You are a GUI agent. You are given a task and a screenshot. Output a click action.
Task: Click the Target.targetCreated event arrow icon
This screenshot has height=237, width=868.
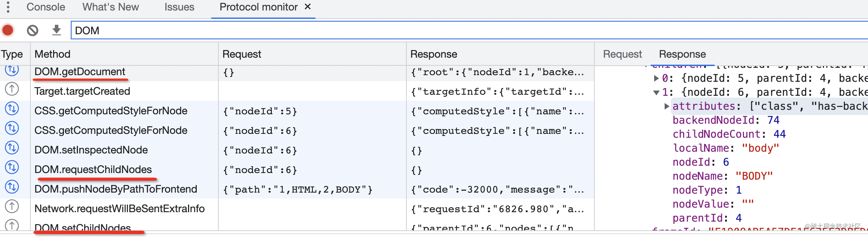pos(12,89)
